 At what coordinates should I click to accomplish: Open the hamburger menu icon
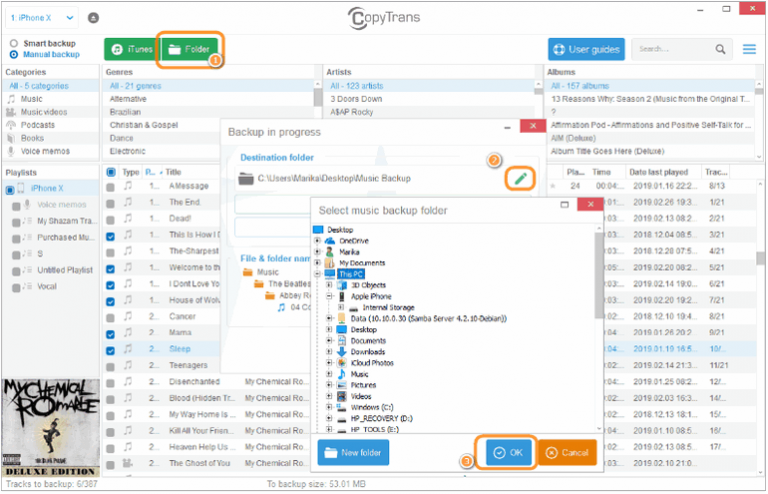click(750, 49)
